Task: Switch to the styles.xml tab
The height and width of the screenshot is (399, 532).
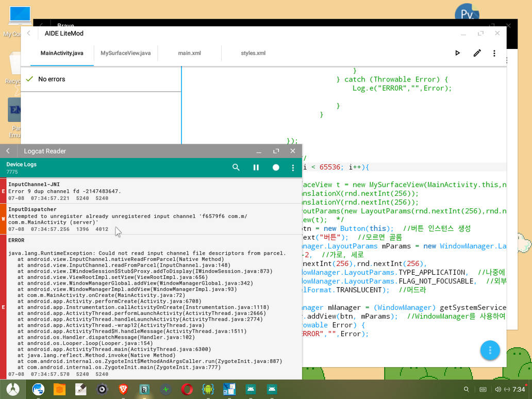Action: [x=253, y=53]
